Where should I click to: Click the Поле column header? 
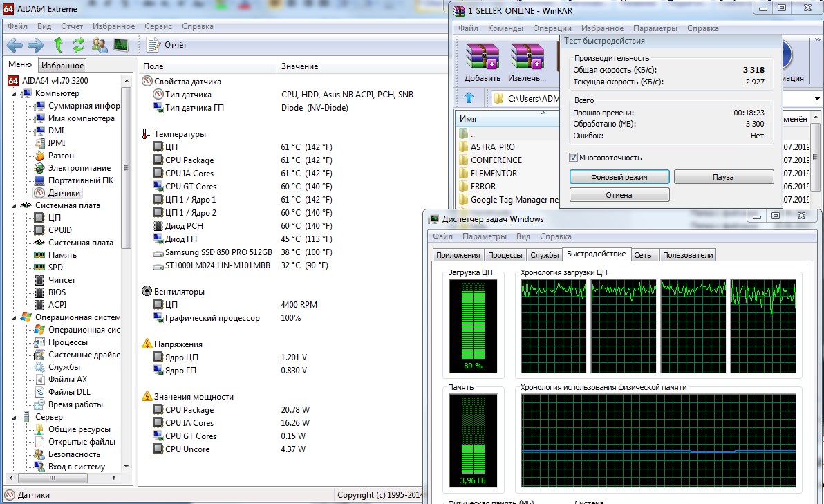(207, 66)
